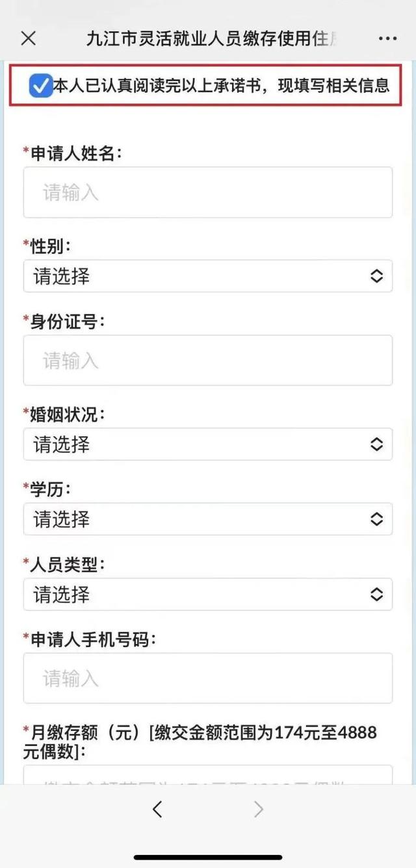The height and width of the screenshot is (868, 416).
Task: Open the 性别 dropdown
Action: tap(207, 276)
